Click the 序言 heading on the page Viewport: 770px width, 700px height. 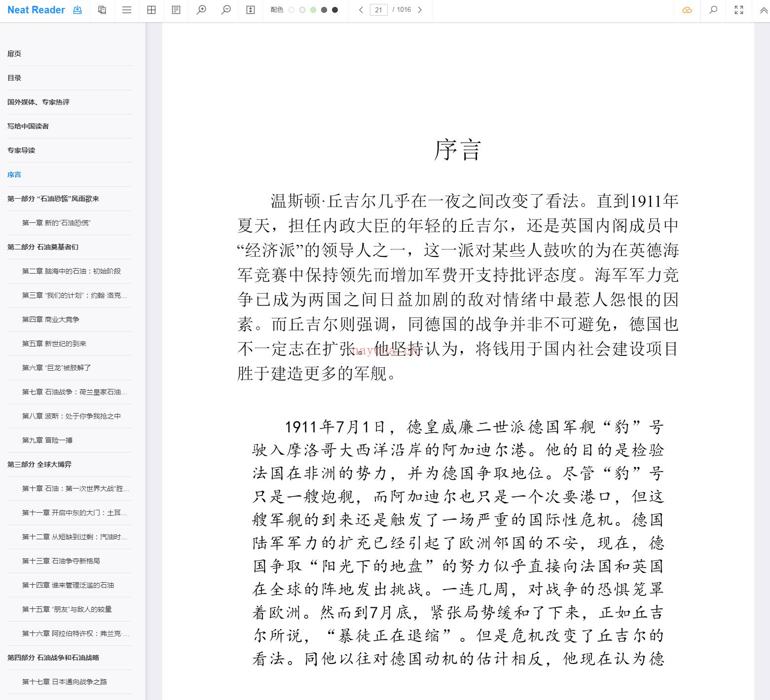[457, 150]
